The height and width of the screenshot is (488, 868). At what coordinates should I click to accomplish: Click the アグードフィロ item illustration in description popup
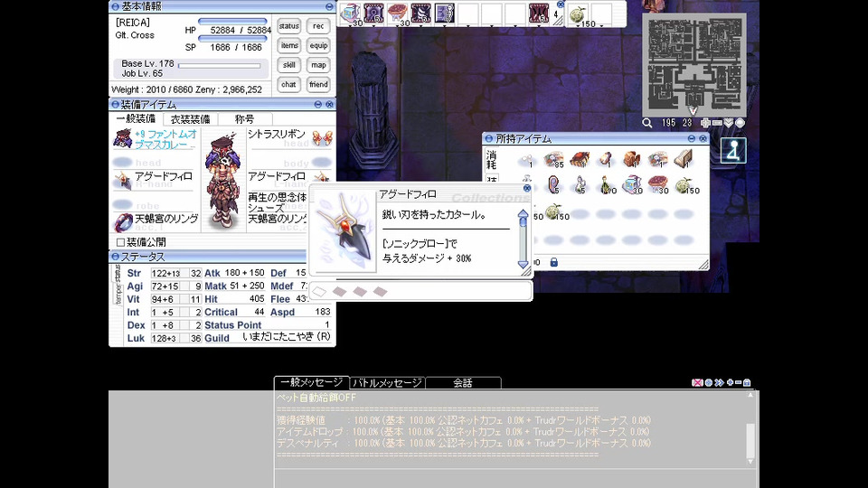344,230
